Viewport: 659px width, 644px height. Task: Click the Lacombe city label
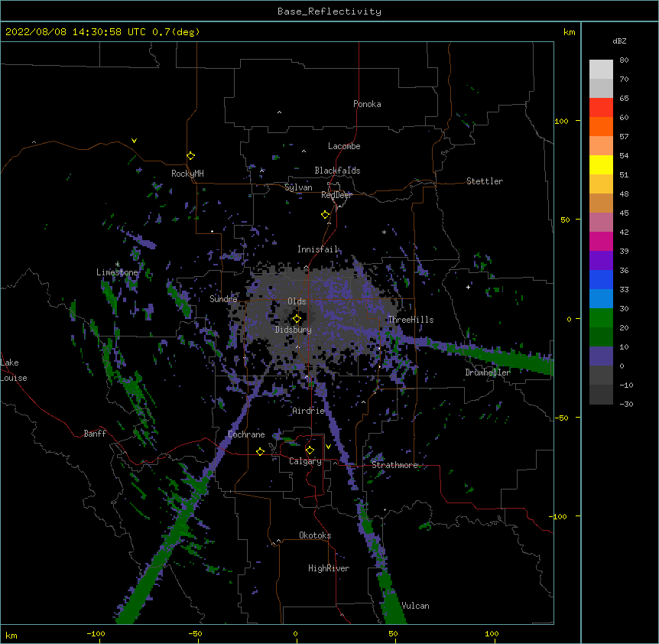coord(344,146)
